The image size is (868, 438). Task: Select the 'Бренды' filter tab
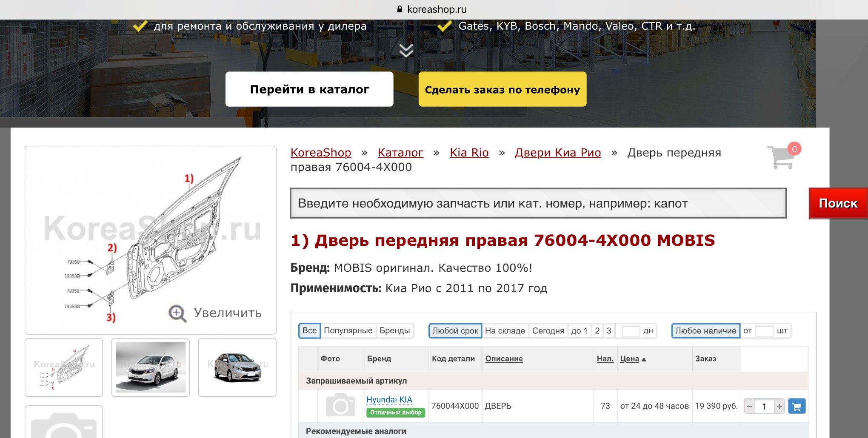[395, 330]
